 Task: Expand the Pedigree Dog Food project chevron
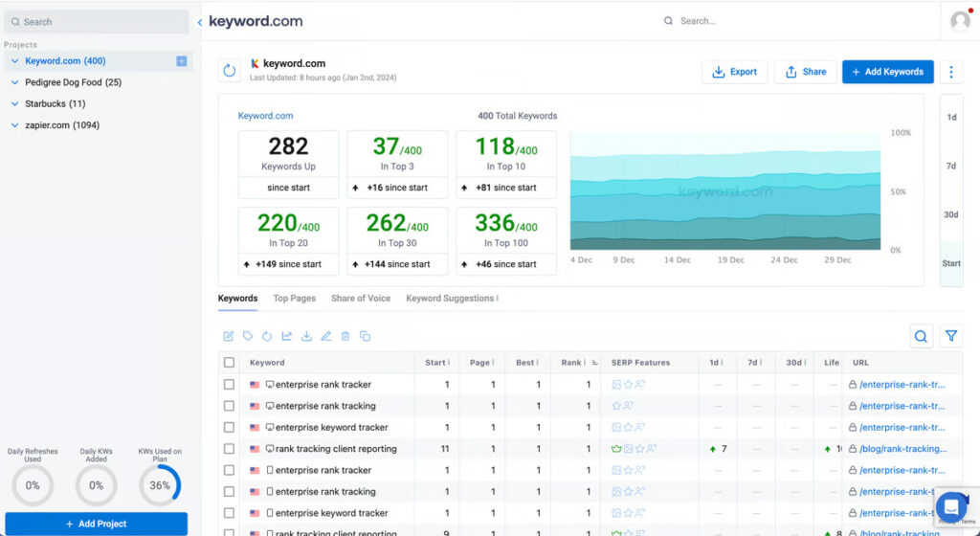point(14,82)
